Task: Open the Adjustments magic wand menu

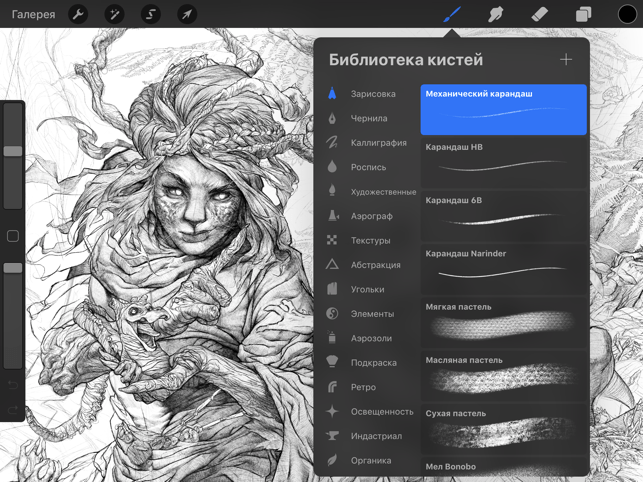Action: 114,14
